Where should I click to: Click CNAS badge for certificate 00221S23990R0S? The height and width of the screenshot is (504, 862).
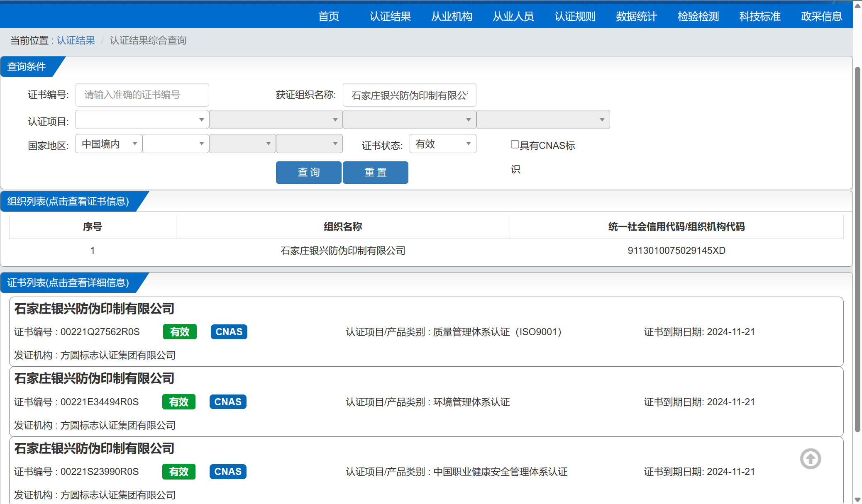[x=228, y=472]
